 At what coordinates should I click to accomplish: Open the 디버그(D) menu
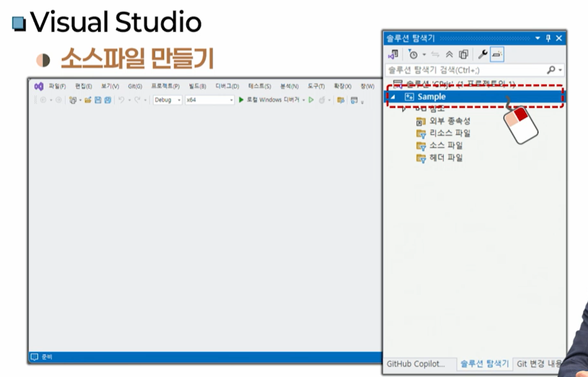[x=227, y=87]
